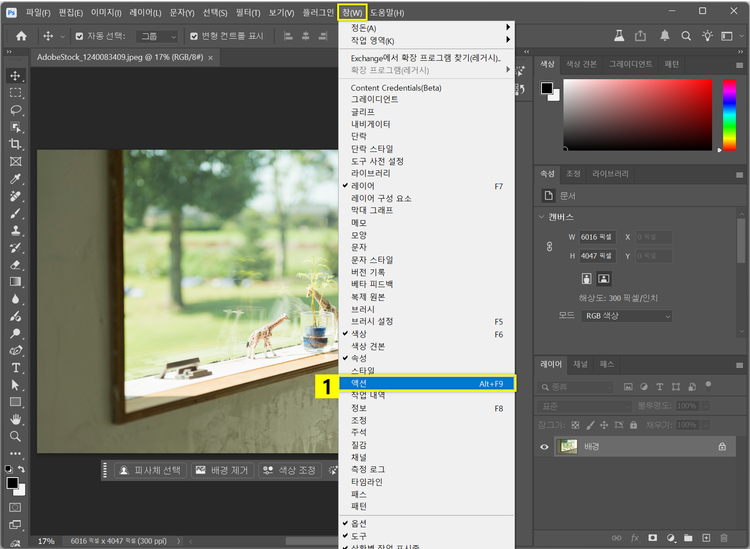This screenshot has height=549, width=750.
Task: Activate the Zoom tool in toolbar
Action: 15,436
